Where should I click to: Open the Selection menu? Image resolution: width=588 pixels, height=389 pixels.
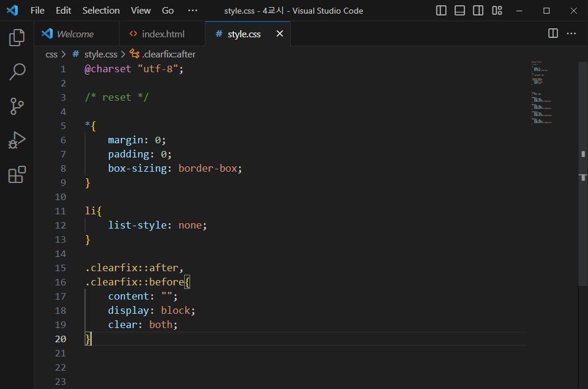101,11
